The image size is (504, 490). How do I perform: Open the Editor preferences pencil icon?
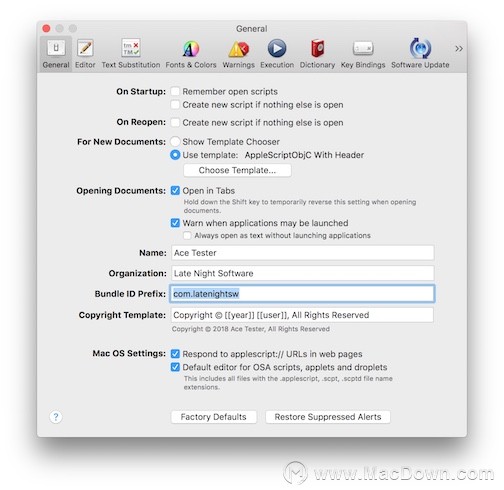click(x=85, y=48)
